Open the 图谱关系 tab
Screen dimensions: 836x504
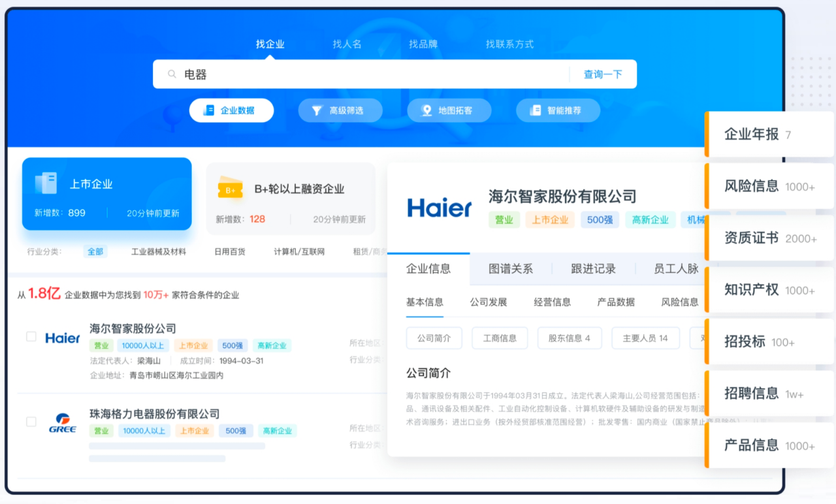(511, 268)
